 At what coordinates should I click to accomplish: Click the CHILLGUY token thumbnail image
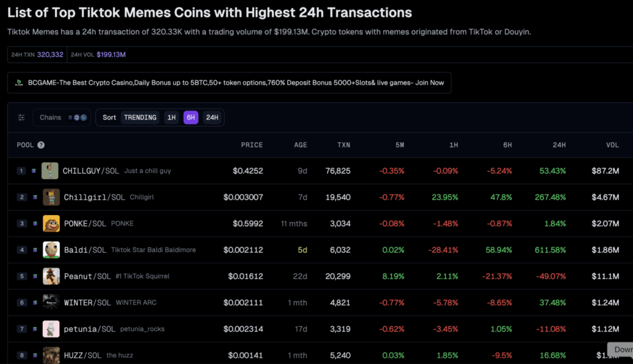(x=51, y=171)
